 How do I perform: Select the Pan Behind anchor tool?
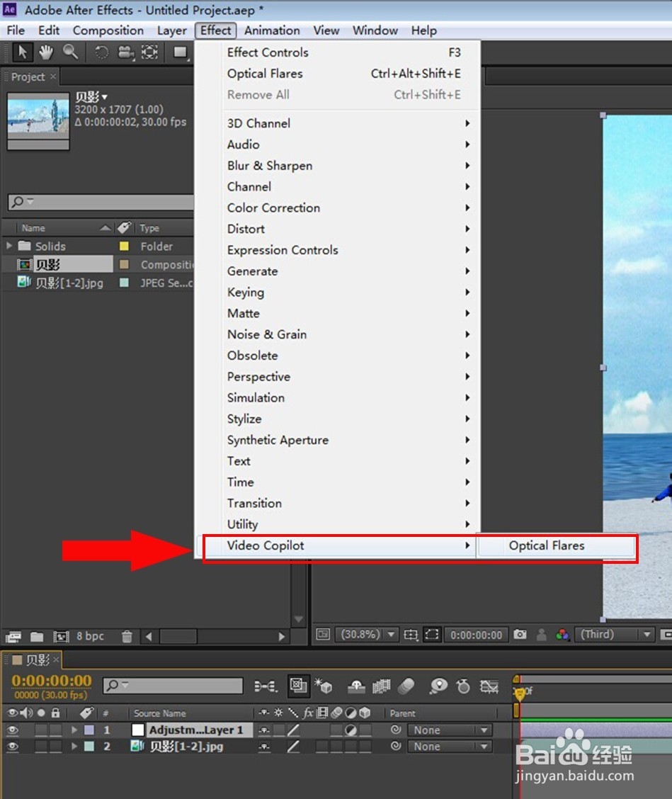pos(149,52)
